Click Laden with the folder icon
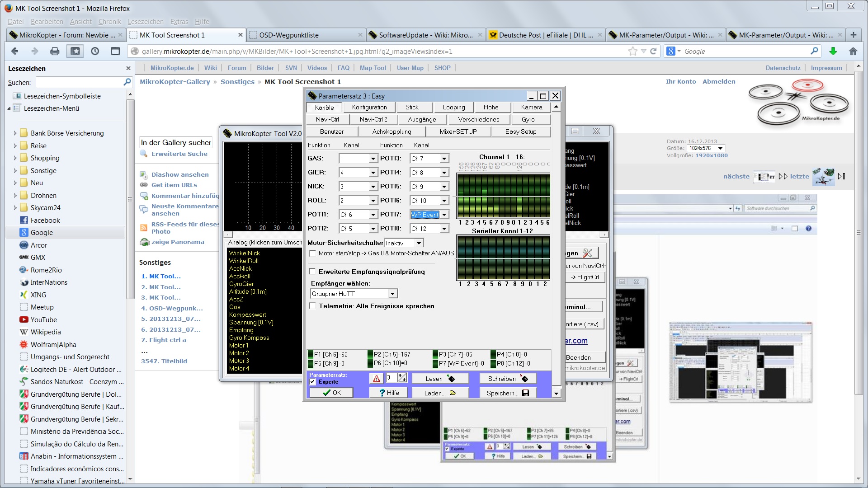The width and height of the screenshot is (868, 488). [439, 393]
